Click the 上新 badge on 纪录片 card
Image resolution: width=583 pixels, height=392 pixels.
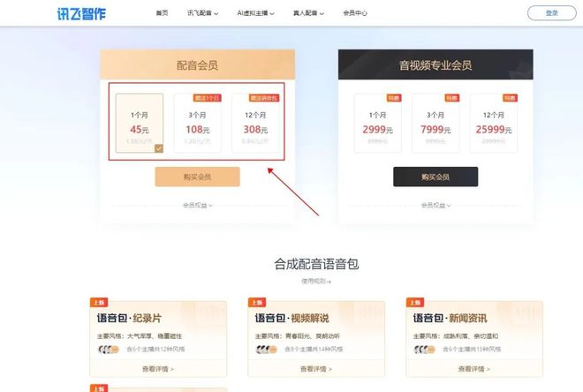point(99,303)
